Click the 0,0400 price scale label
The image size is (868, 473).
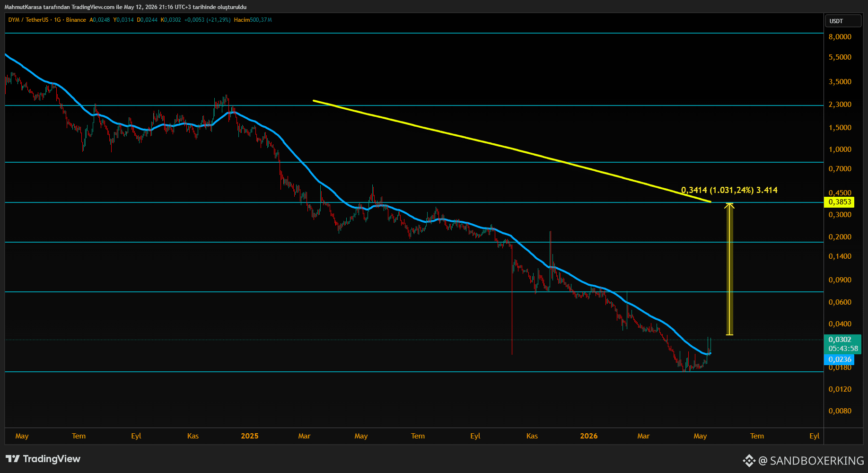click(840, 324)
